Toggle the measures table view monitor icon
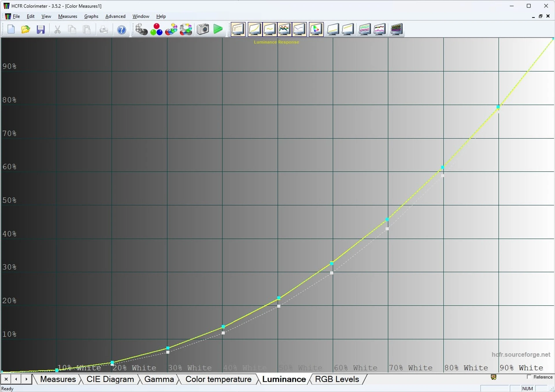 pos(238,29)
